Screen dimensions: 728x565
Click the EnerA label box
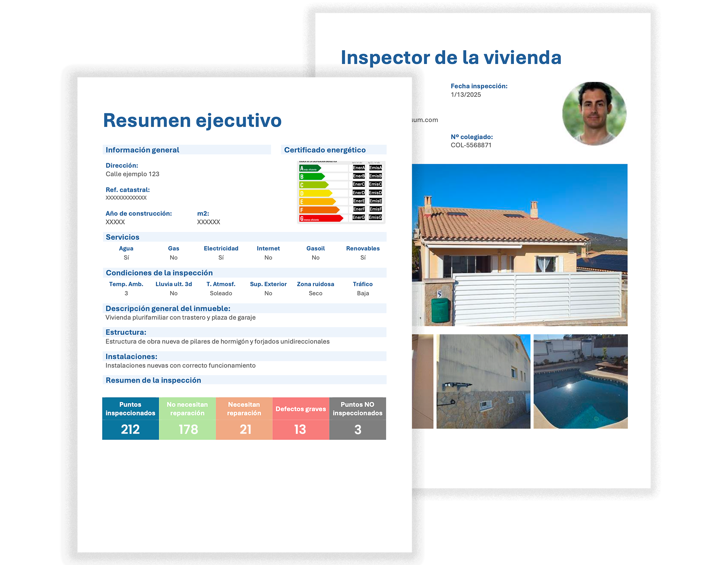coord(359,168)
